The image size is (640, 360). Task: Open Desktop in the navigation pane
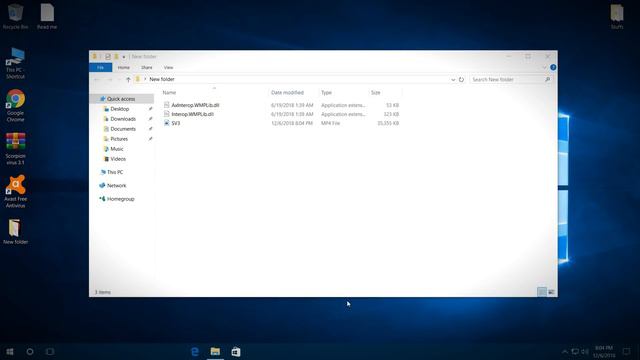point(120,109)
